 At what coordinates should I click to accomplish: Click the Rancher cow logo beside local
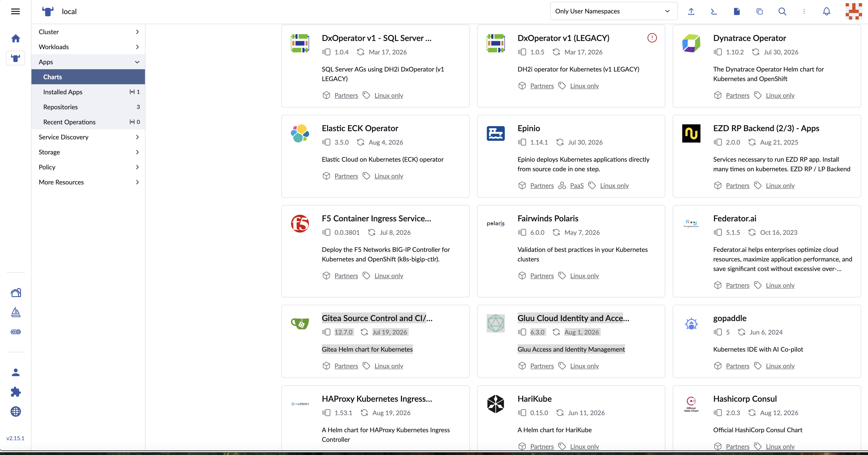48,11
